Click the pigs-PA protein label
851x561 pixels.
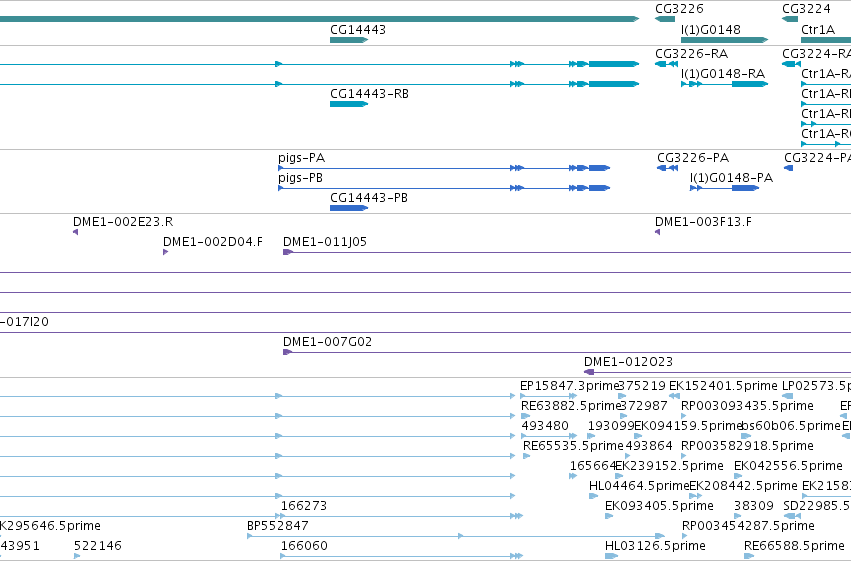click(301, 158)
